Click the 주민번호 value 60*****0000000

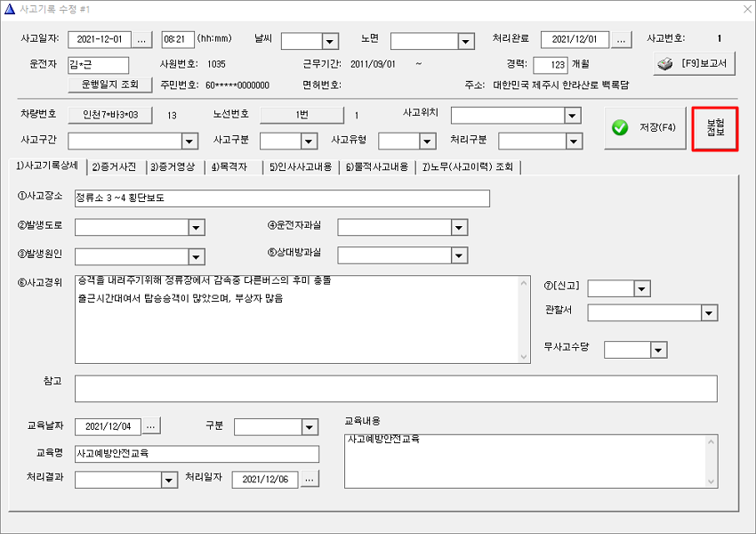click(x=237, y=85)
